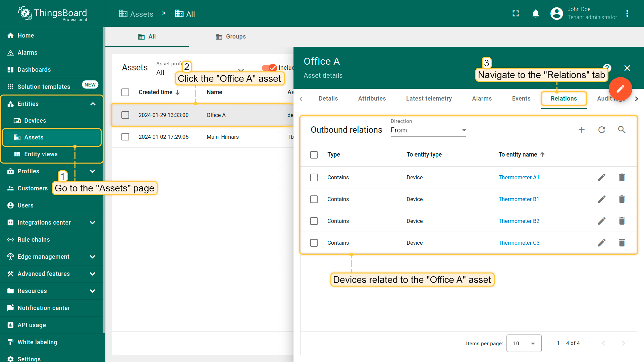644x362 pixels.
Task: Check the Thermometer B1 relation checkbox
Action: pyautogui.click(x=314, y=199)
